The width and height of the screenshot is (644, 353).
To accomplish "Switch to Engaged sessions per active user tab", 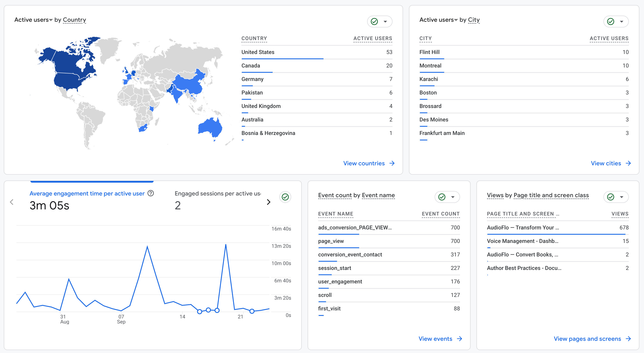I will coord(217,194).
